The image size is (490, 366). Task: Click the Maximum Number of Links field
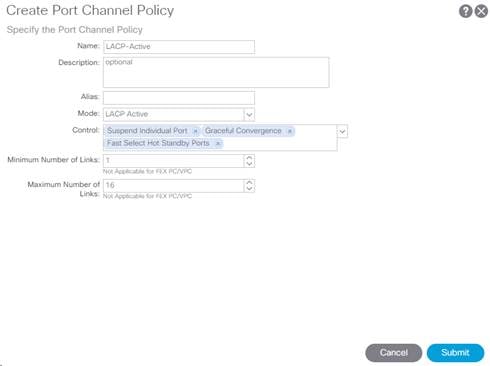pyautogui.click(x=174, y=186)
